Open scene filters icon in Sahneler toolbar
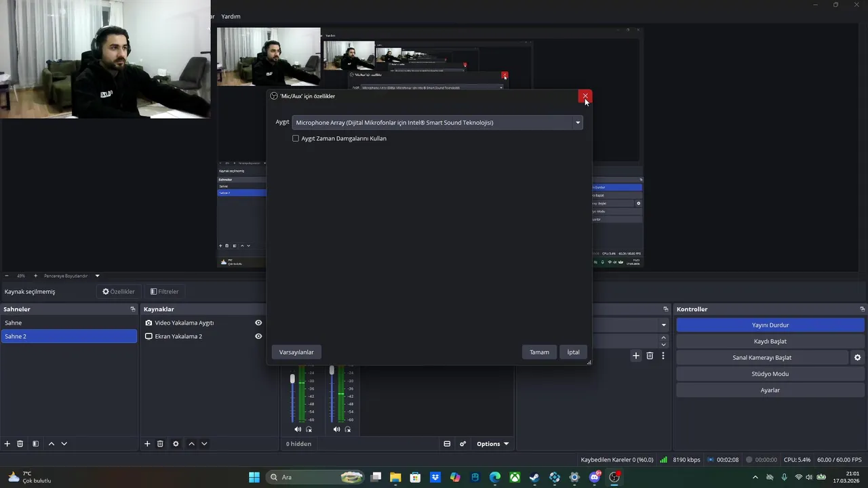This screenshot has width=868, height=488. pyautogui.click(x=35, y=444)
